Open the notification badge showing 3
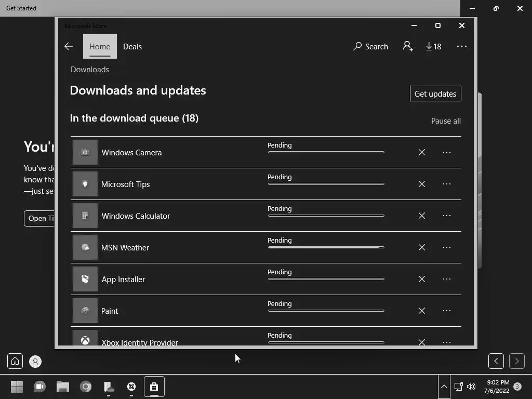Screen dimensions: 532x399 tap(517, 387)
